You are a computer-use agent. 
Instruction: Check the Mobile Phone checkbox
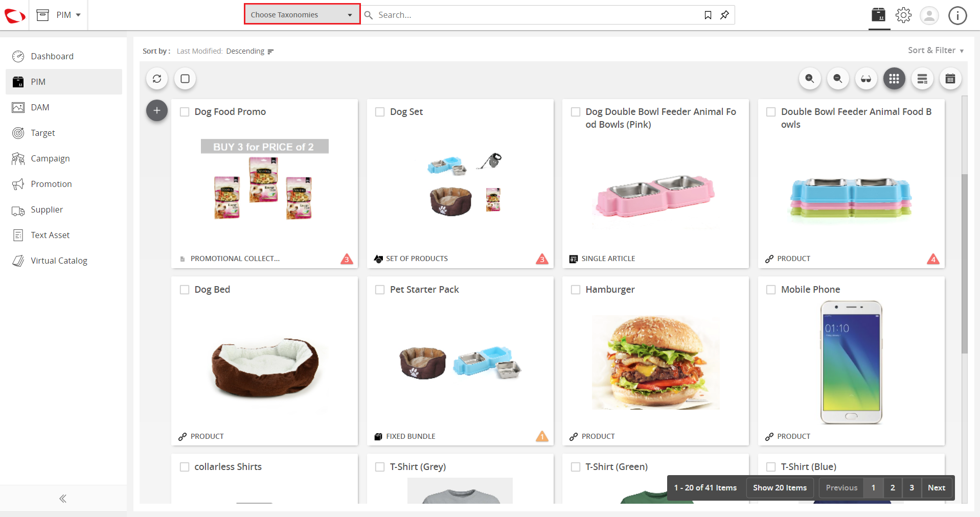coord(771,290)
